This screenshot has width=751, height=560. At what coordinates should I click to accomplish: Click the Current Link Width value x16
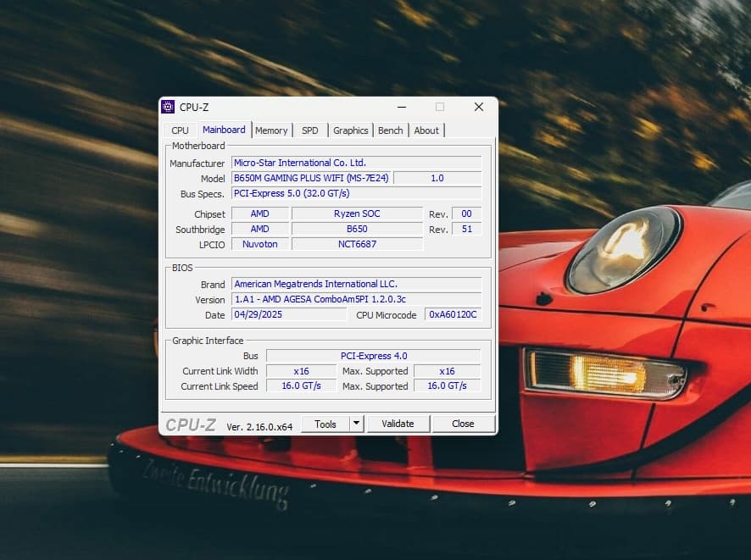[301, 371]
